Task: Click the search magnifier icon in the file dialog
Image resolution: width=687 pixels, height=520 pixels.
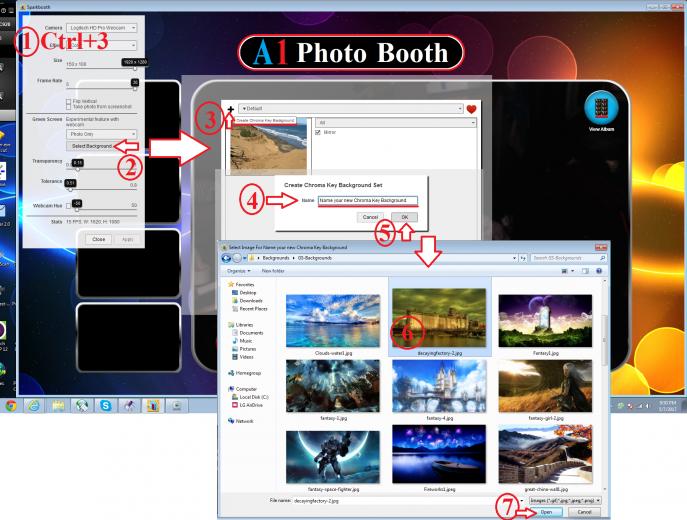Action: (x=602, y=258)
